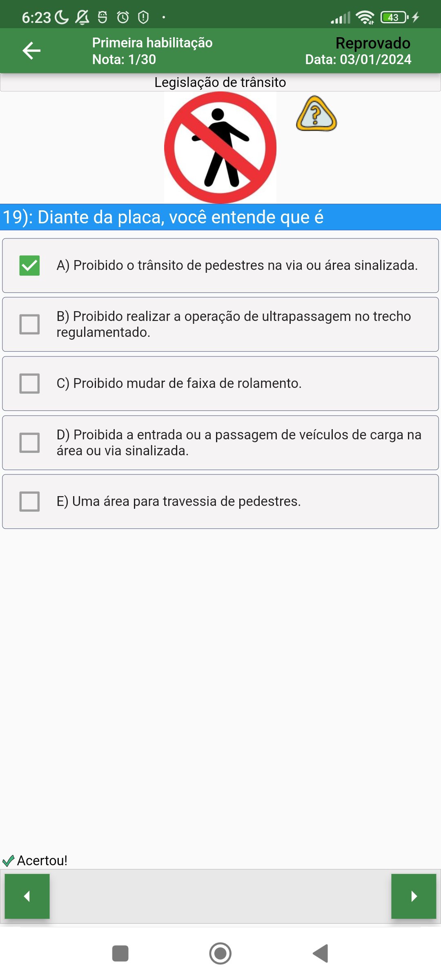Screen dimensions: 441x980
Task: Tap Android recent apps square
Action: (120, 953)
